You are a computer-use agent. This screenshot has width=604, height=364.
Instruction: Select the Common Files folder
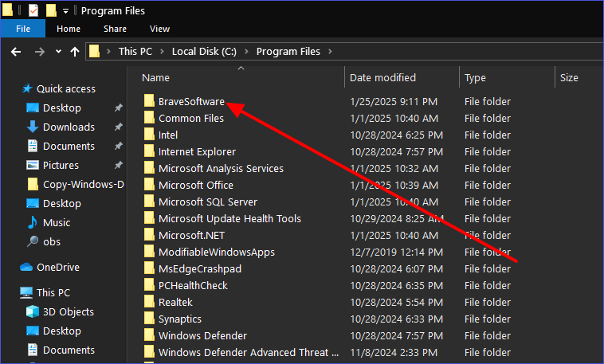coord(191,118)
